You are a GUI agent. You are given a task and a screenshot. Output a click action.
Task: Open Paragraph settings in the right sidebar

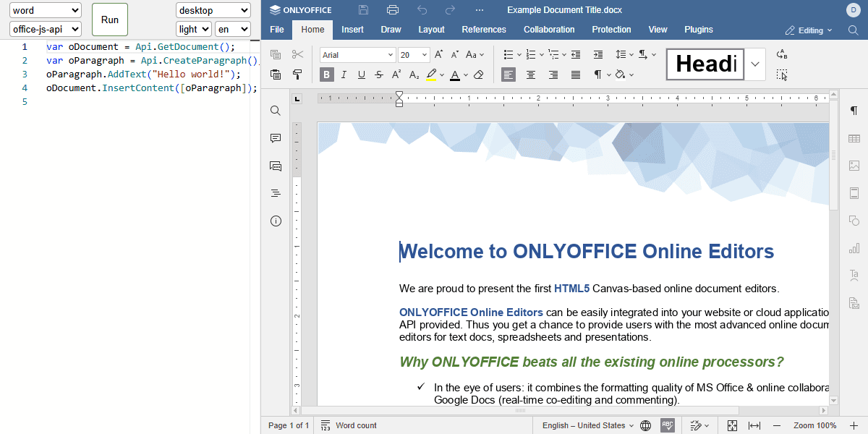tap(854, 111)
